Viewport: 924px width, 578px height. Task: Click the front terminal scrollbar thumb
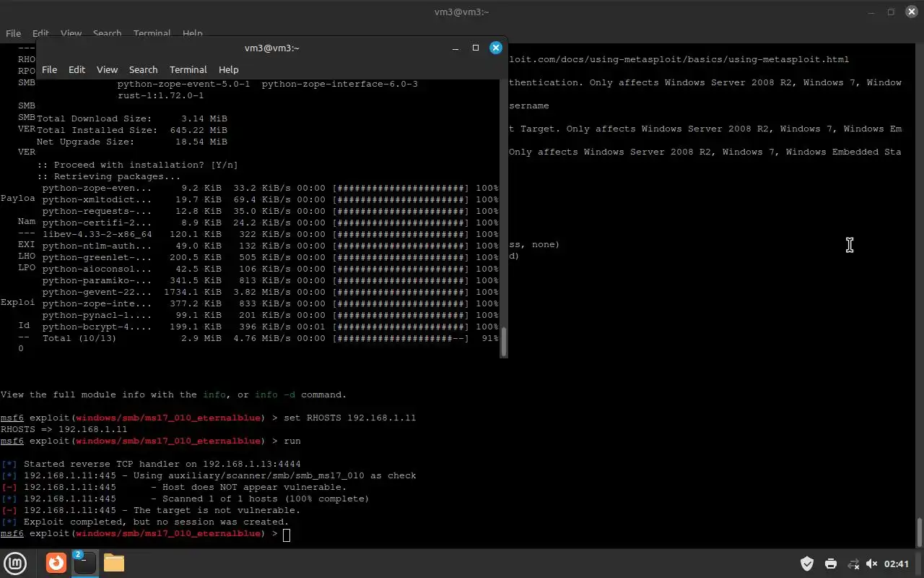coord(504,342)
